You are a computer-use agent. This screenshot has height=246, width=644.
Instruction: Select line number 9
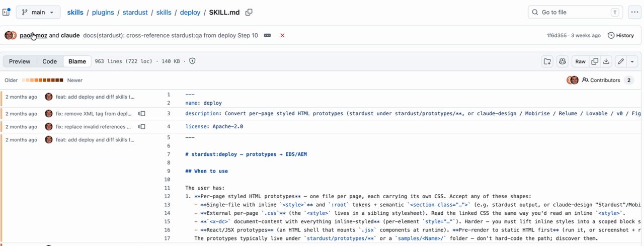point(169,171)
